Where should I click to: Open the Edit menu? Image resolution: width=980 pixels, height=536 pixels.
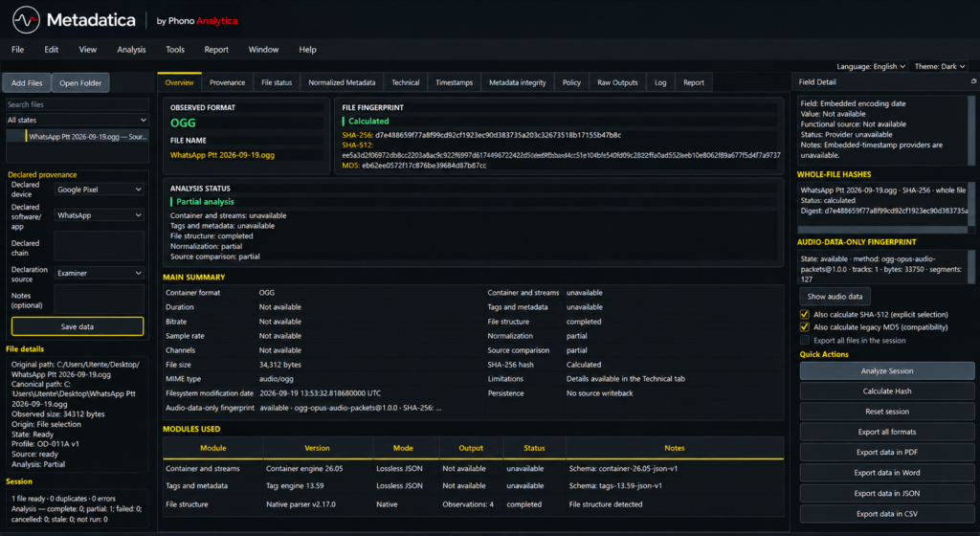pos(52,50)
